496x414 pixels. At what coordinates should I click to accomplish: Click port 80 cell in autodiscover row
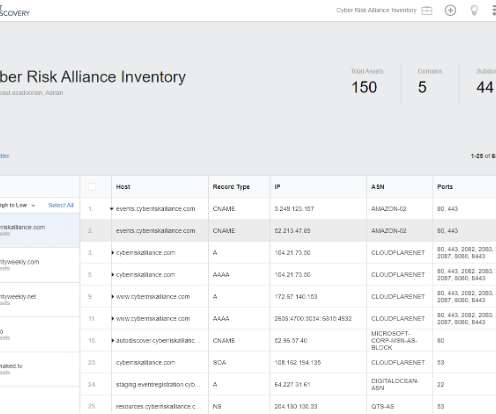tap(440, 341)
